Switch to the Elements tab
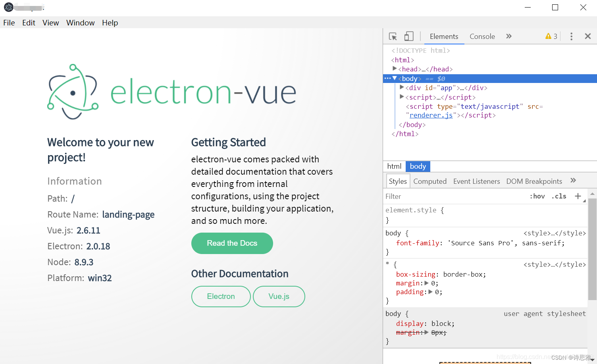 point(444,37)
